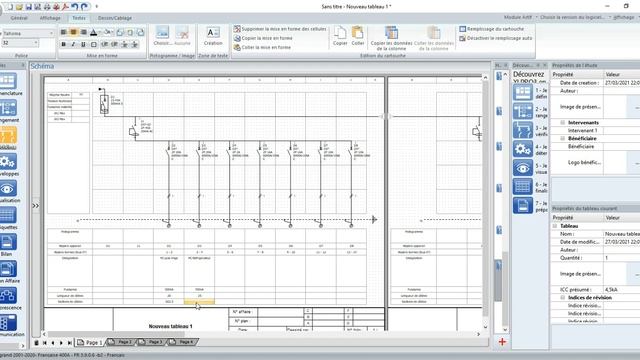
Task: Open the Enveloppes gears icon in left sidebar
Action: 8,162
